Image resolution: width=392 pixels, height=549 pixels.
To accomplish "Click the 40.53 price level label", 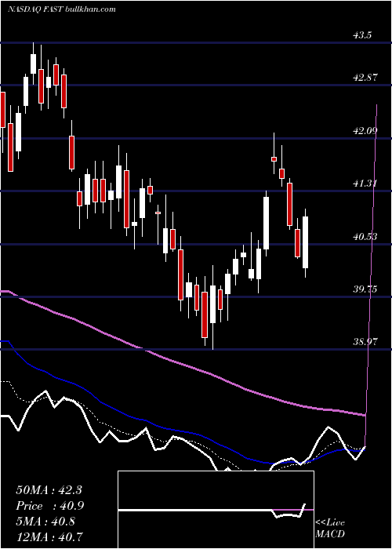I will click(x=365, y=237).
